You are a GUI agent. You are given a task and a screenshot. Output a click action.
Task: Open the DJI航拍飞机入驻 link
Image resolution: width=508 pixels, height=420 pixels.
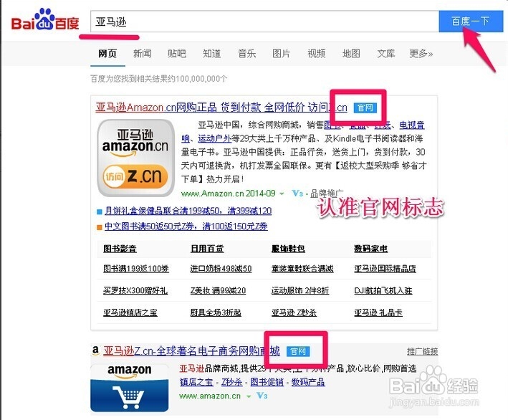(x=383, y=290)
